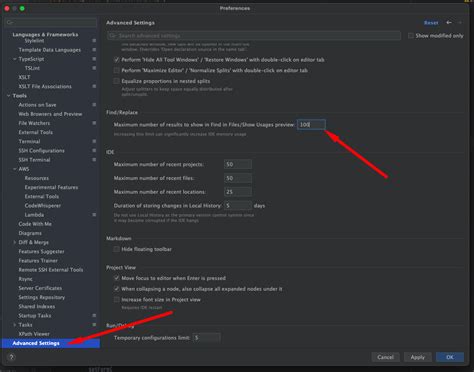Click the Reset link
Viewport: 474px width, 372px height.
[x=431, y=23]
